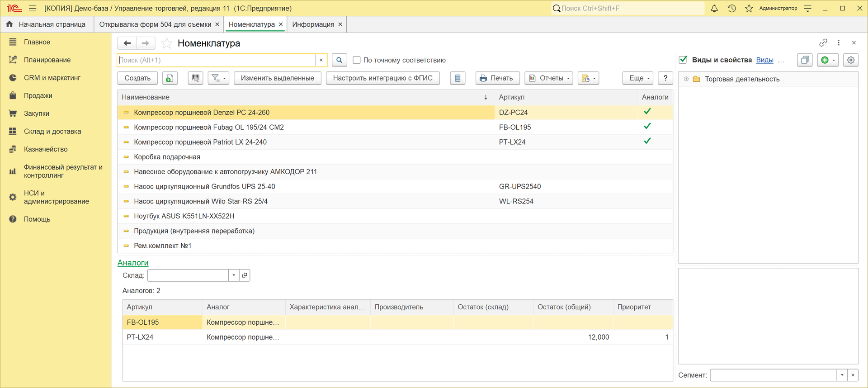The width and height of the screenshot is (868, 388).
Task: Click the Печать button
Action: point(497,78)
